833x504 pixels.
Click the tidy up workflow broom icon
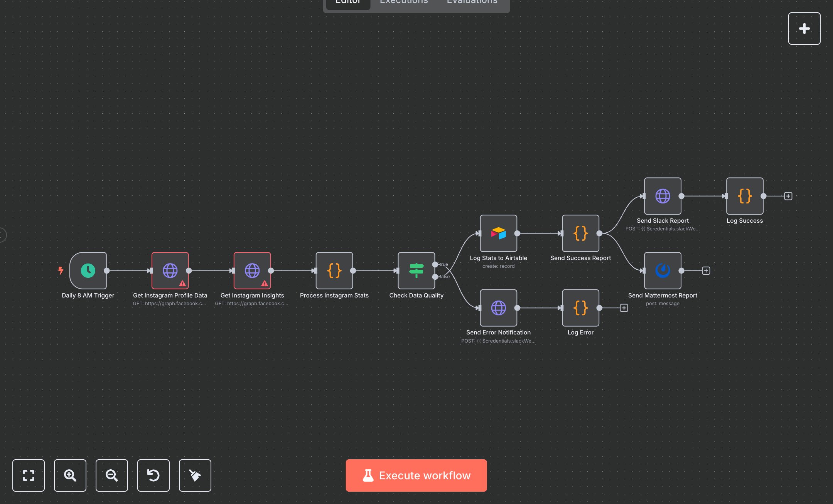click(195, 475)
